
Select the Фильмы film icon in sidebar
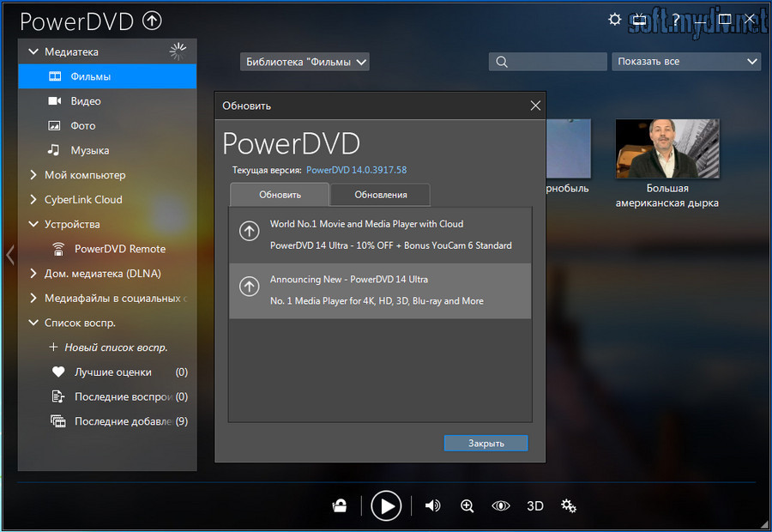point(55,76)
